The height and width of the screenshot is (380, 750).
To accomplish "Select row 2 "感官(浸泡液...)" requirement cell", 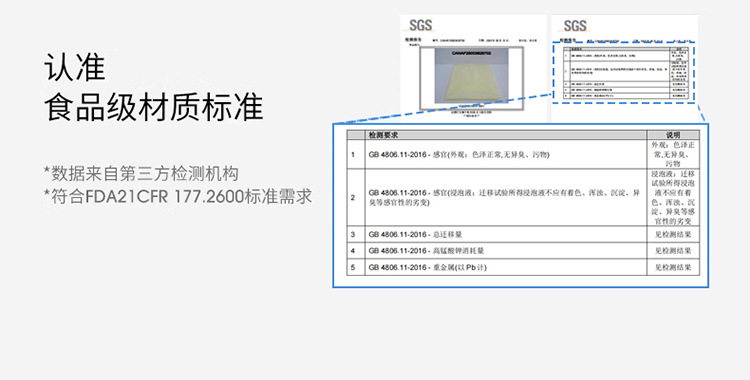I will point(506,197).
